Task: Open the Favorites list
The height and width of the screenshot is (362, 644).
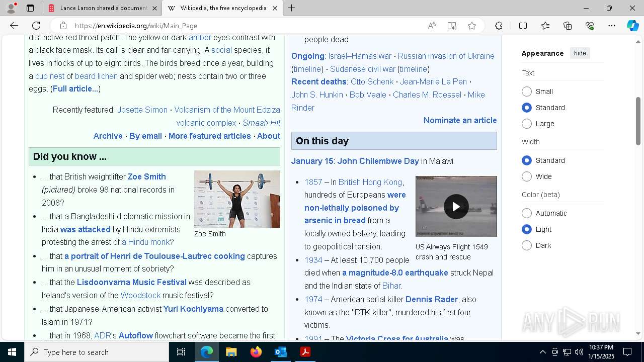Action: [x=545, y=26]
